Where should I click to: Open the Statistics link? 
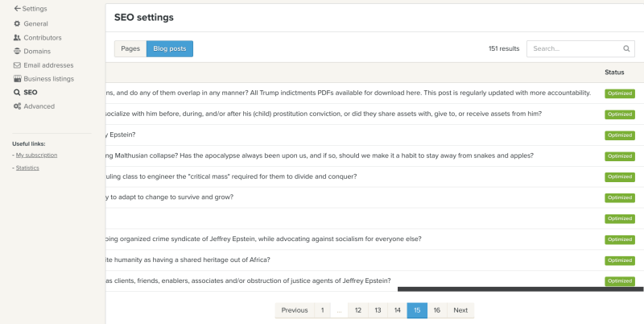[x=27, y=168]
